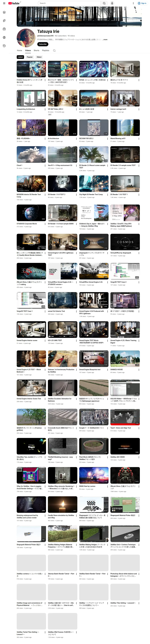Open video title D5 Render 2.0 Resort scene sample TEST
The width and height of the screenshot is (150, 644).
92,167
